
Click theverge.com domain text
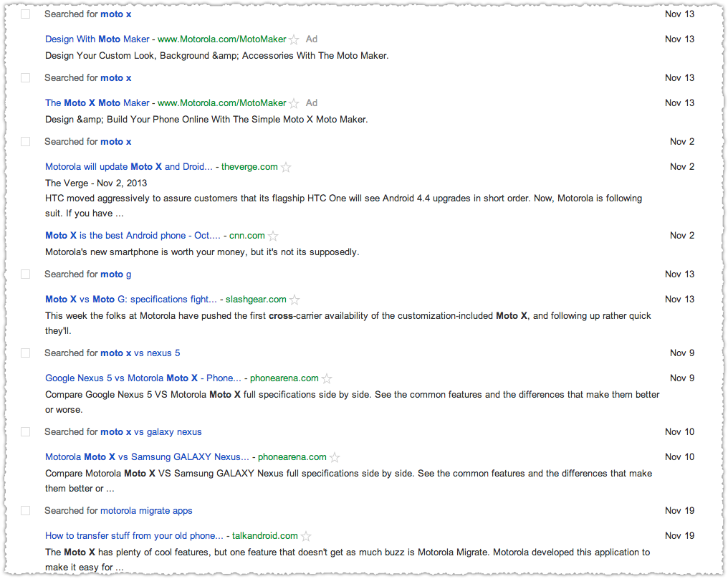coord(249,167)
